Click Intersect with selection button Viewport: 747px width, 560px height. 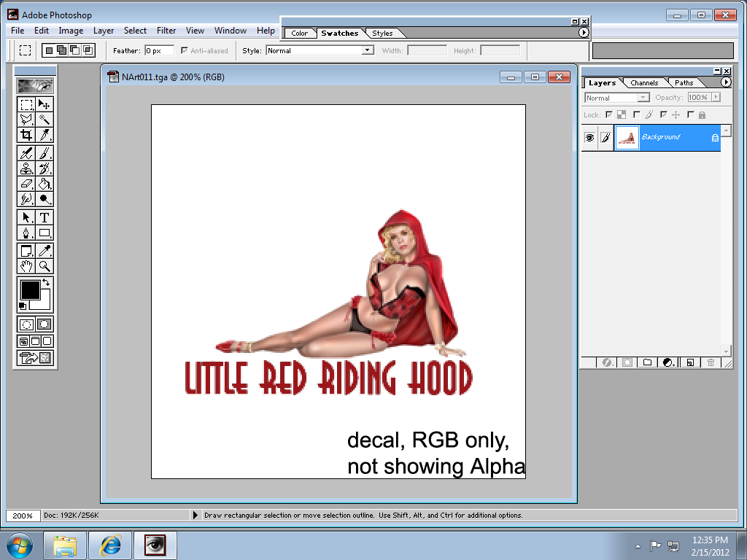[x=88, y=50]
